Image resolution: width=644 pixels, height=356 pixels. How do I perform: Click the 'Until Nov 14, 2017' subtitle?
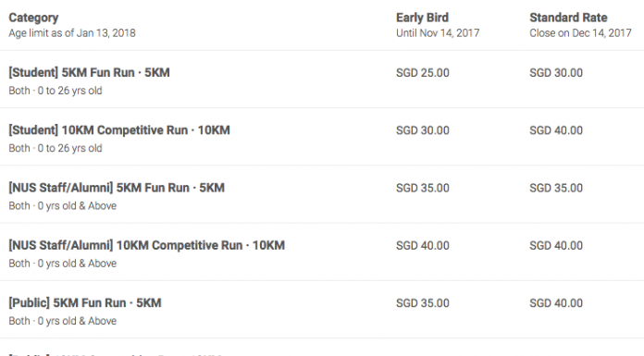click(x=438, y=33)
